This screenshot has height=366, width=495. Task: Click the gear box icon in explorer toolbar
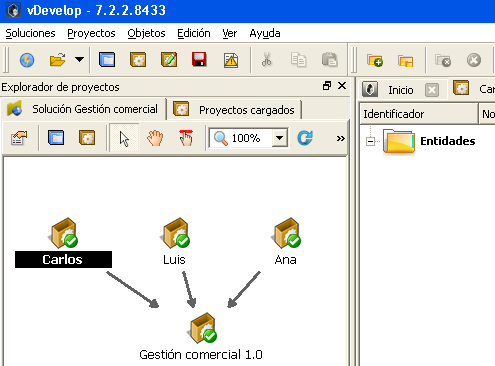coord(87,138)
